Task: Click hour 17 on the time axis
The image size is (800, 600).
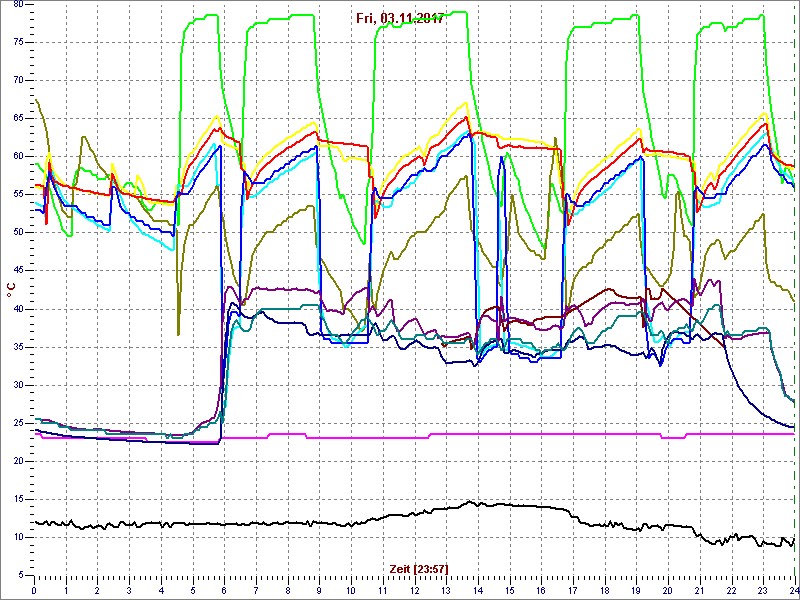Action: point(573,589)
